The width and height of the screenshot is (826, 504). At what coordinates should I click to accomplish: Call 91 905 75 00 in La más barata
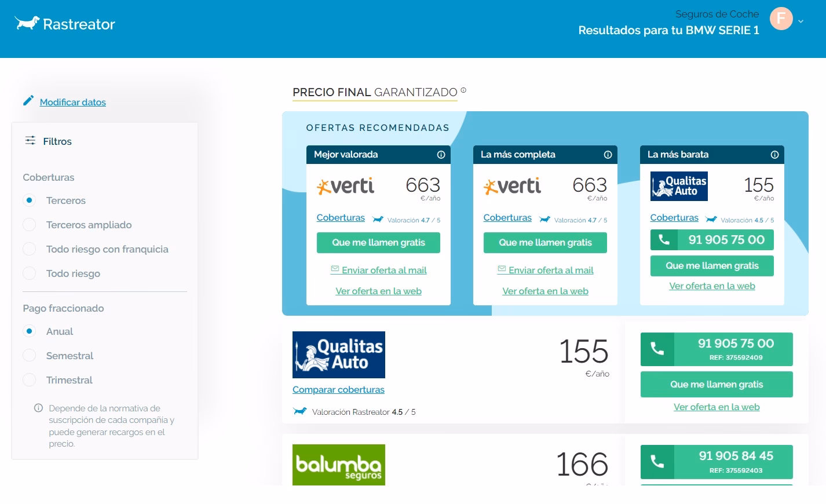712,240
